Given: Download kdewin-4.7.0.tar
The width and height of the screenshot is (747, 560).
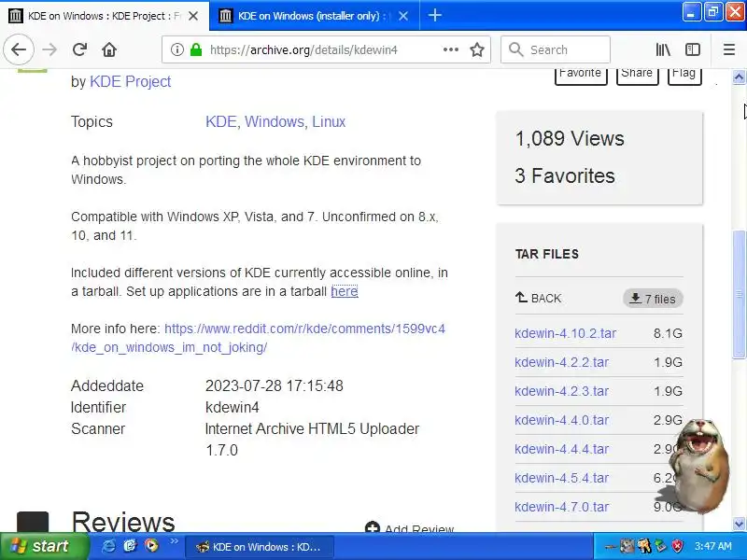Looking at the screenshot, I should tap(561, 507).
